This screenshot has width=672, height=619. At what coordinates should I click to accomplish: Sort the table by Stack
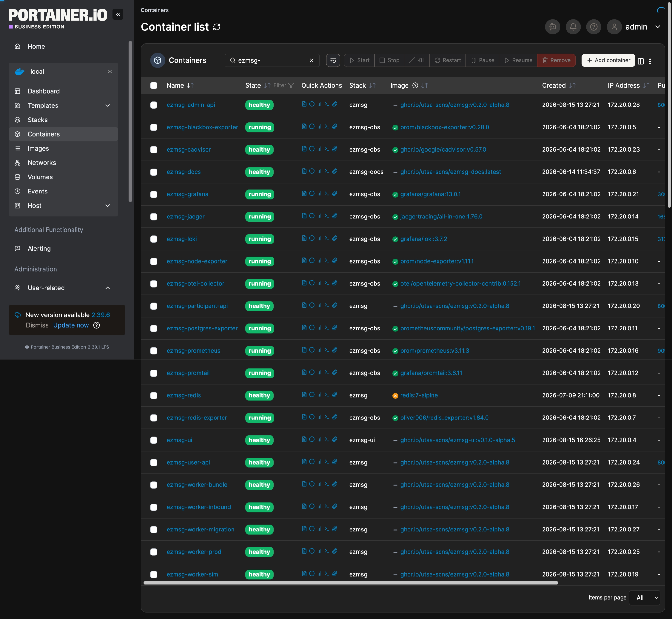(363, 85)
